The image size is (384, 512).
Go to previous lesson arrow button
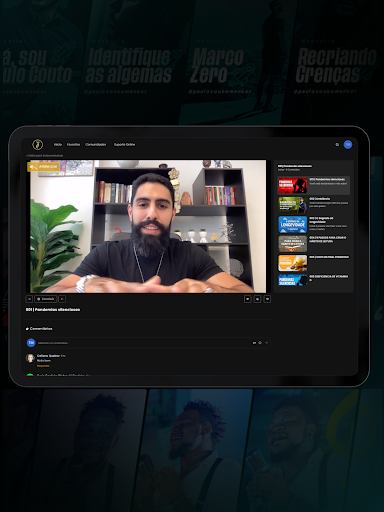pos(29,299)
